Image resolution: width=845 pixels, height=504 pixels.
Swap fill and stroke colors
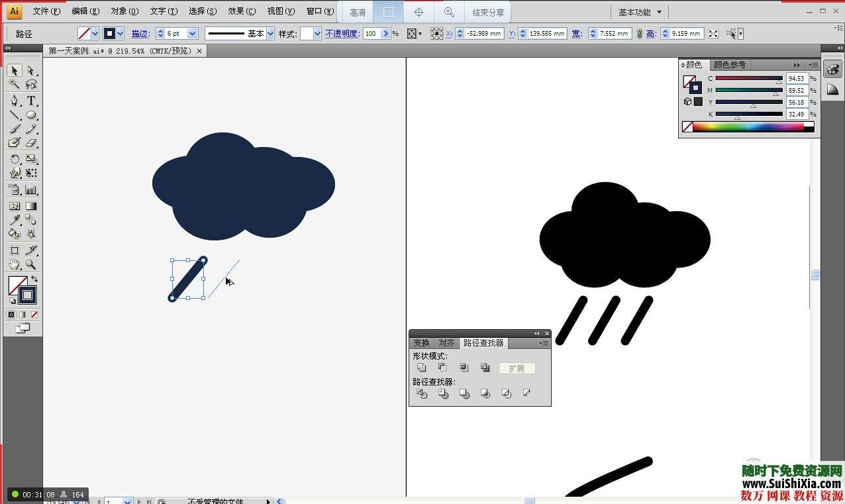pos(34,279)
